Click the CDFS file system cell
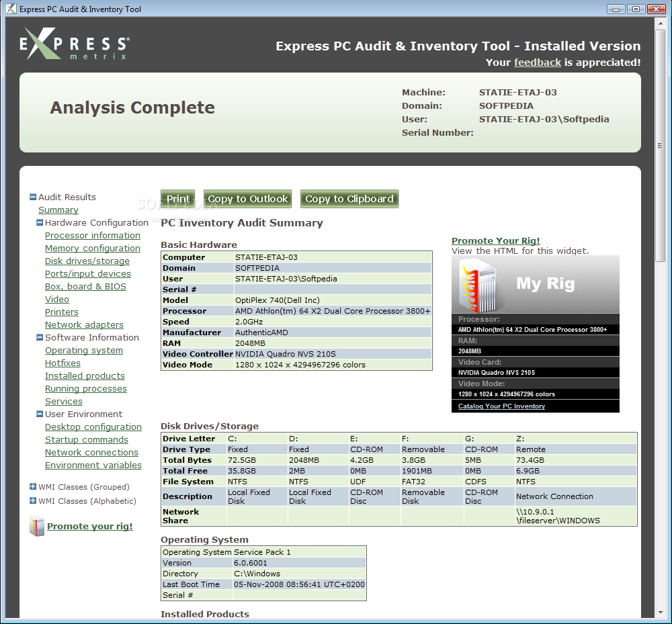 tap(489, 482)
